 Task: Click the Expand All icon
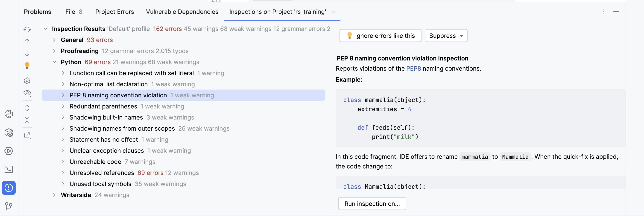(x=27, y=108)
